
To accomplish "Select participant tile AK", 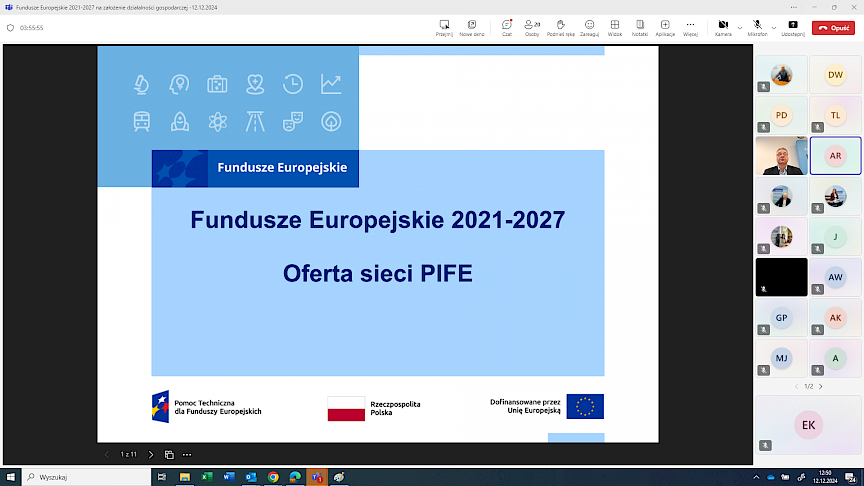I will (835, 318).
